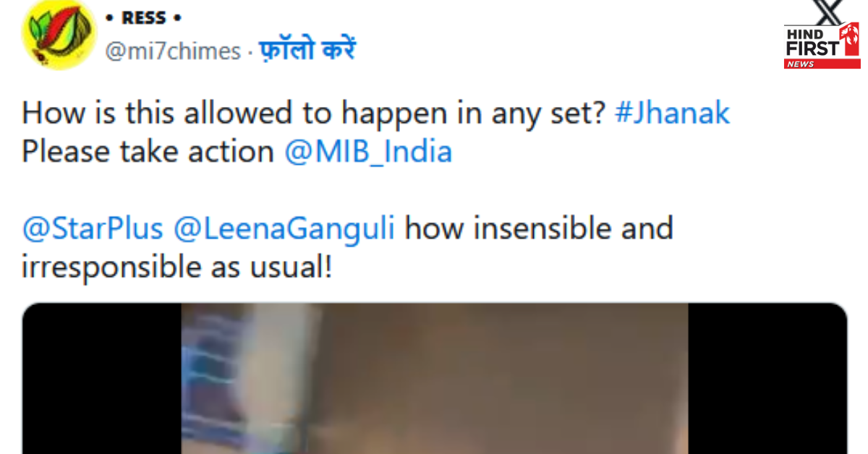Screen dimensions: 868x454
Task: Click the "how insensible and" text
Action: point(539,228)
